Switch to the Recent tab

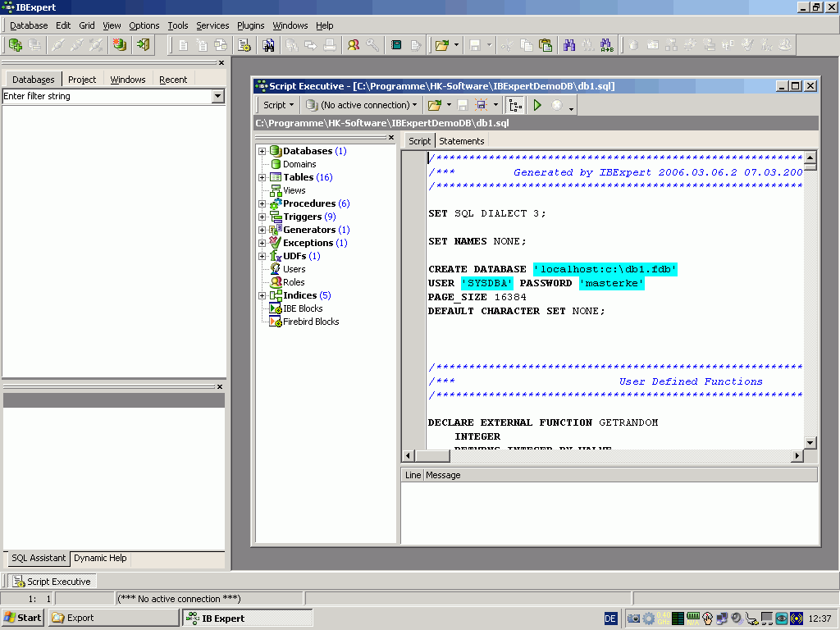pos(173,80)
